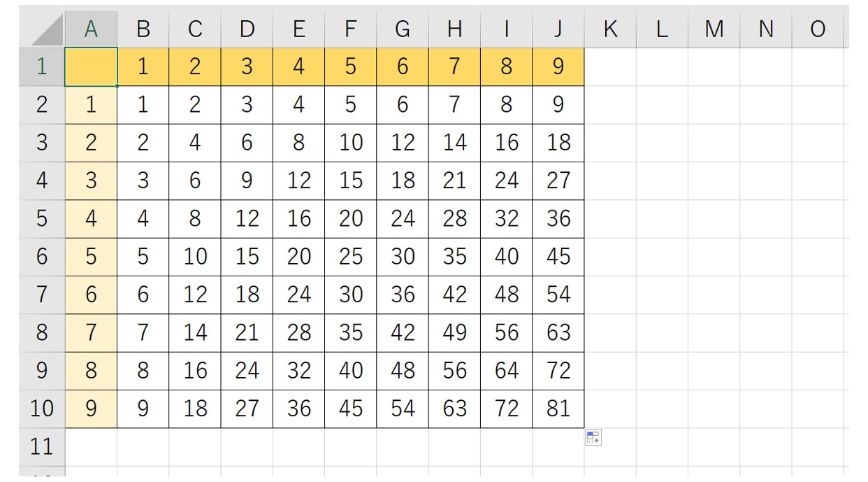Select row 6 header
The image size is (868, 482).
(42, 257)
